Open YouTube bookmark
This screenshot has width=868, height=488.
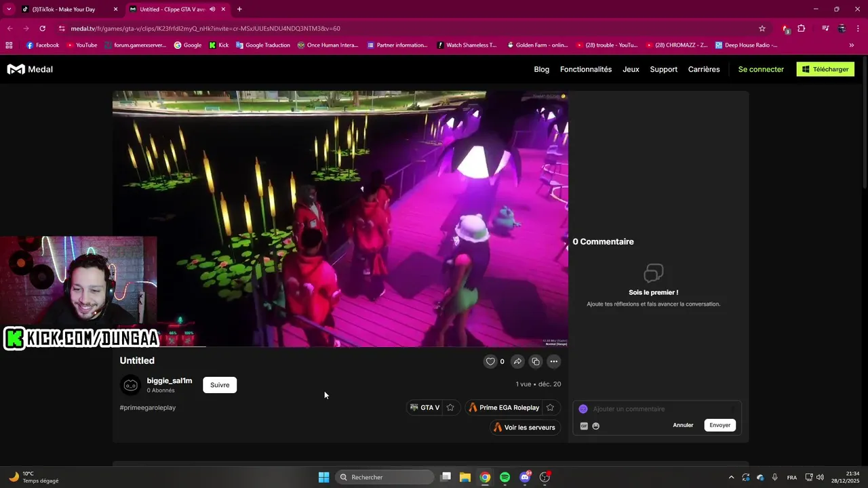81,45
